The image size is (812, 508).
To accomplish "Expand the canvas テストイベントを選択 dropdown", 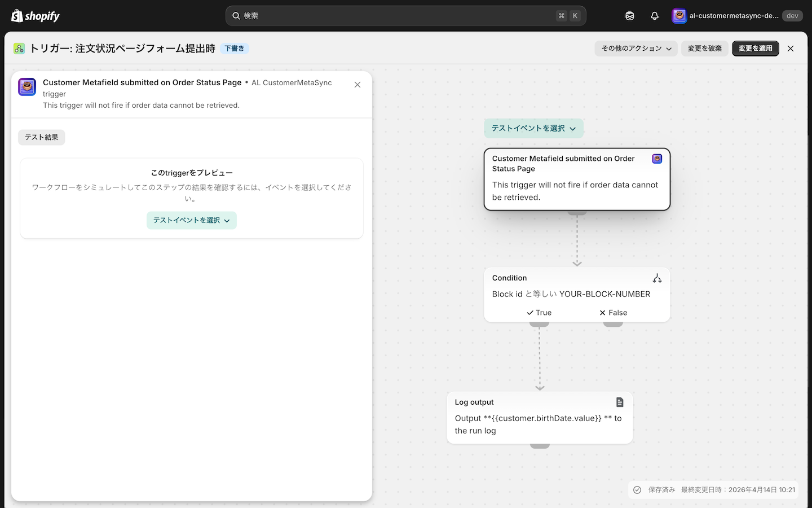I will 533,128.
